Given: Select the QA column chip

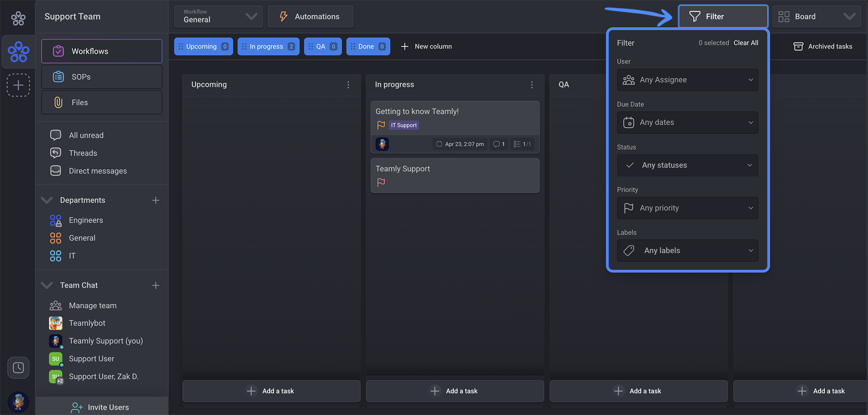Looking at the screenshot, I should coord(323,46).
